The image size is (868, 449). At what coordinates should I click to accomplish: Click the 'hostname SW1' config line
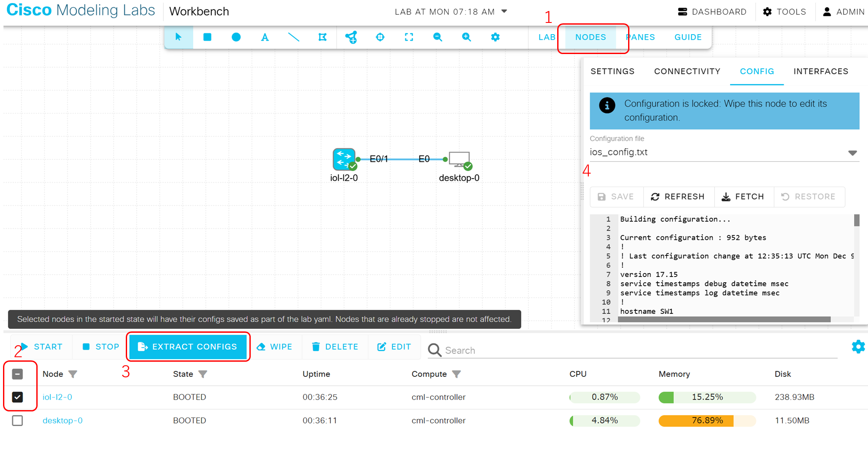click(647, 311)
